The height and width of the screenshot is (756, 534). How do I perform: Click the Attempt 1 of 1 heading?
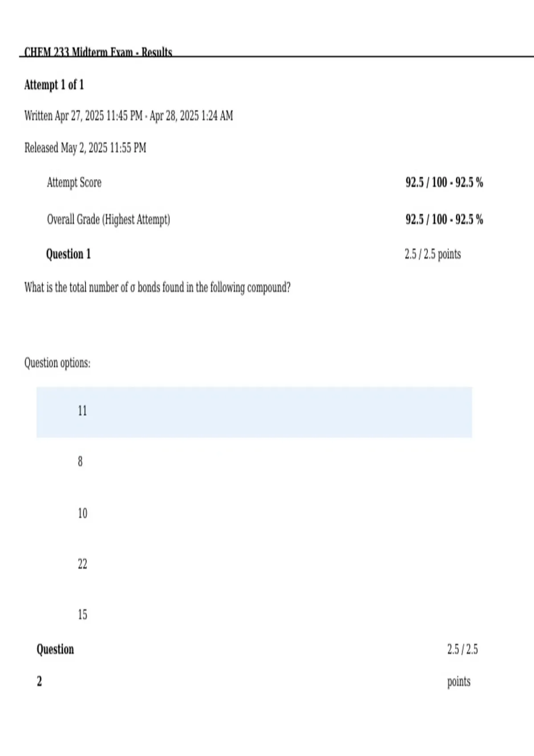(54, 84)
